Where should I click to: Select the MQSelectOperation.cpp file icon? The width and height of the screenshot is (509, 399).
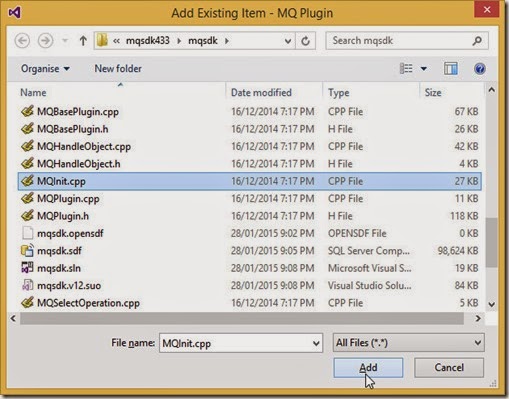point(27,303)
